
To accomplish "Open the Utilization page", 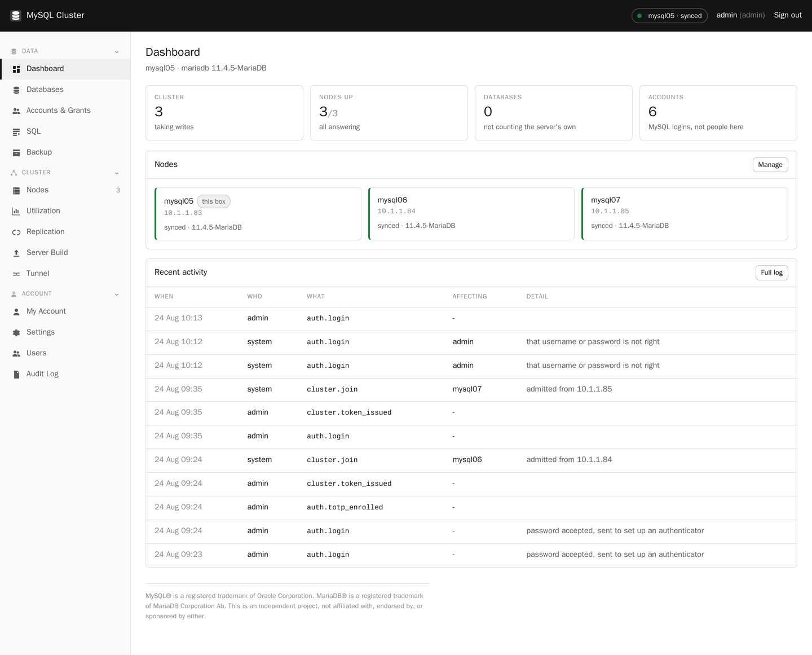I will [65, 211].
